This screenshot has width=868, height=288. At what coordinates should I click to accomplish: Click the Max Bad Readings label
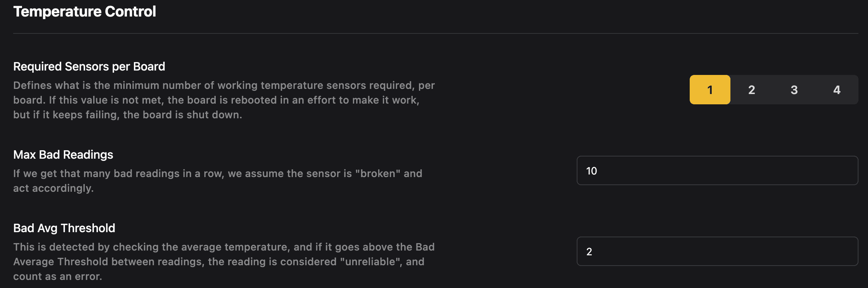tap(63, 154)
